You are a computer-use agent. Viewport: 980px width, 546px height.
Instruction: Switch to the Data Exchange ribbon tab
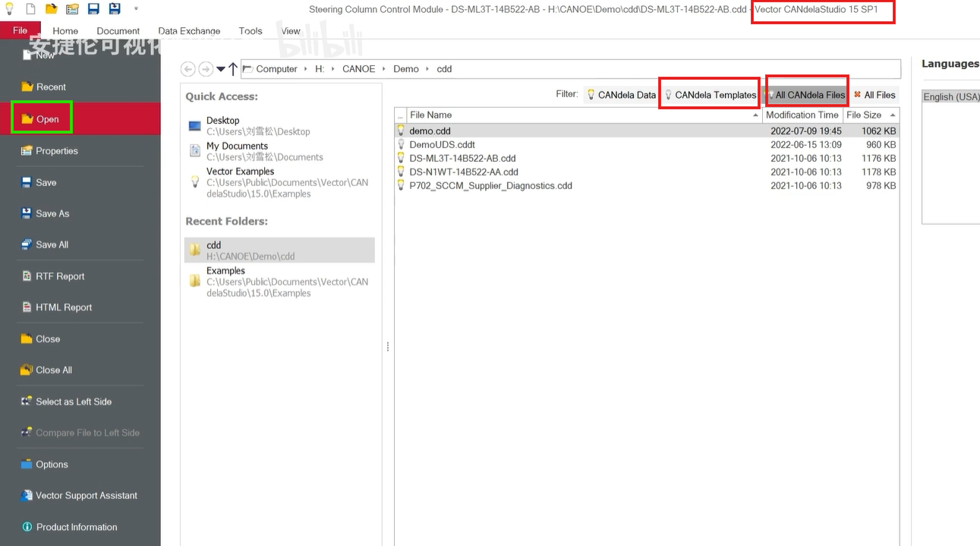coord(189,31)
